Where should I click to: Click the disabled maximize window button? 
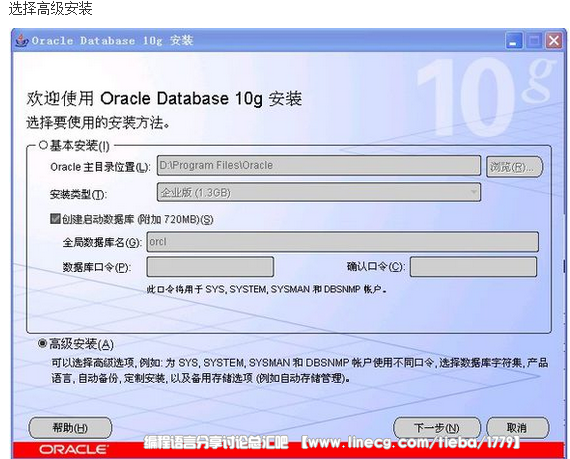point(534,40)
